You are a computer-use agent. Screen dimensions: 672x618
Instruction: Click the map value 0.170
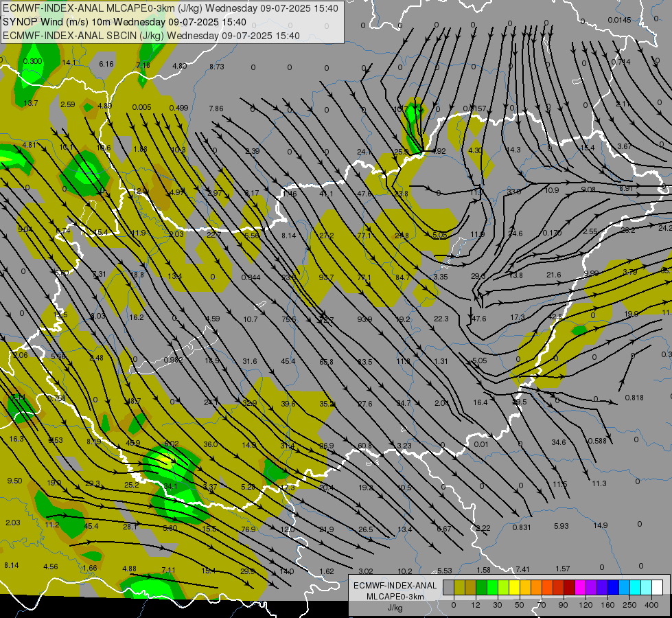click(x=552, y=233)
